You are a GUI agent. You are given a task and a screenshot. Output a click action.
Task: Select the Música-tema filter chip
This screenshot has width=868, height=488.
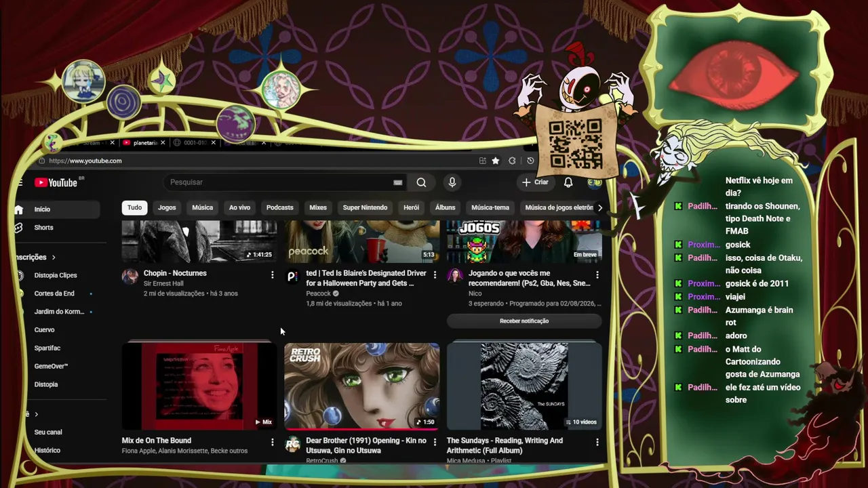pos(490,207)
